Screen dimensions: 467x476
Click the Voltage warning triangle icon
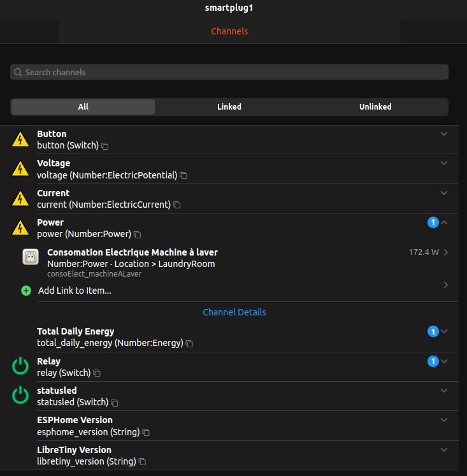point(20,169)
